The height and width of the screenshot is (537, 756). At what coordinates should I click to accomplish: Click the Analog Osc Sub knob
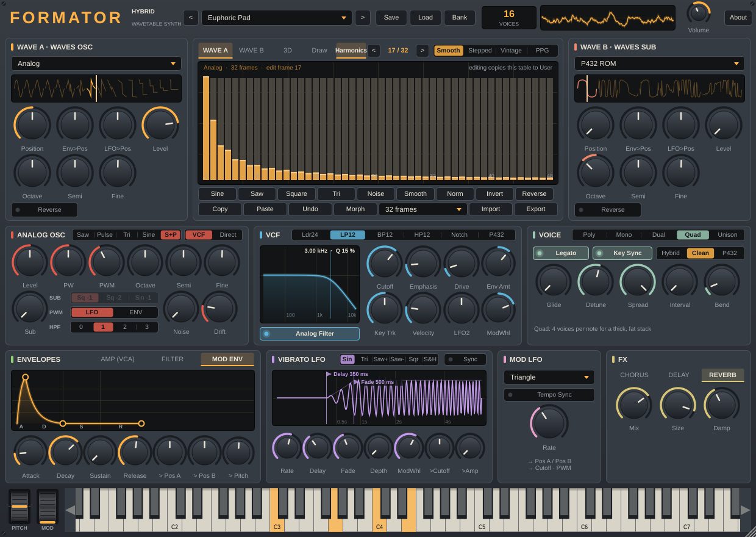coord(30,308)
